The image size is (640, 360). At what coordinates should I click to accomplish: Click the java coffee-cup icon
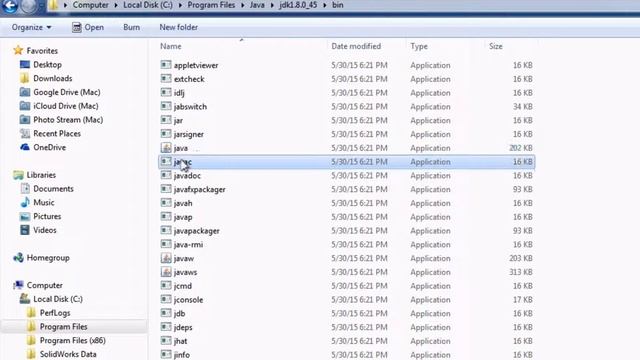pos(166,147)
